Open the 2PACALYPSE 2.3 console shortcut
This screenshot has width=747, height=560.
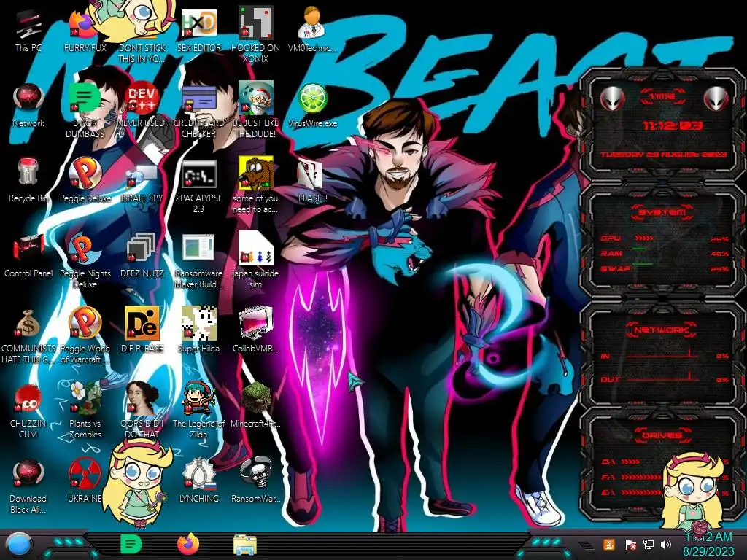(x=198, y=174)
